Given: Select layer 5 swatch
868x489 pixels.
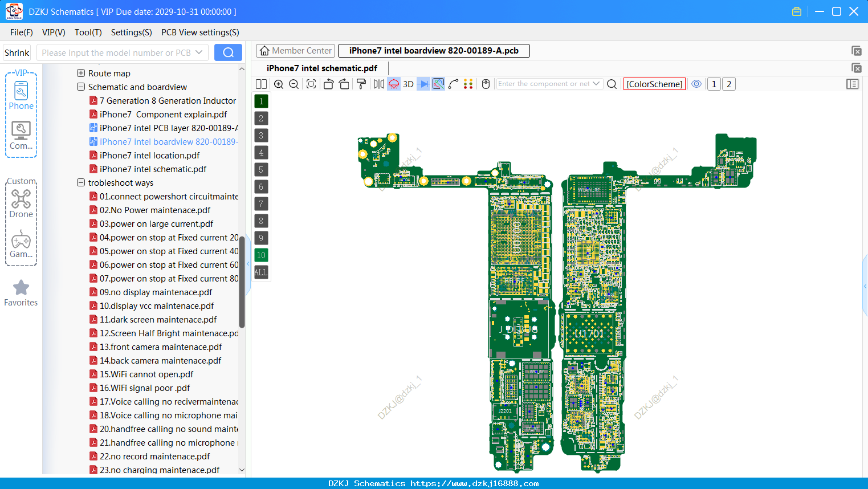Looking at the screenshot, I should click(x=261, y=169).
